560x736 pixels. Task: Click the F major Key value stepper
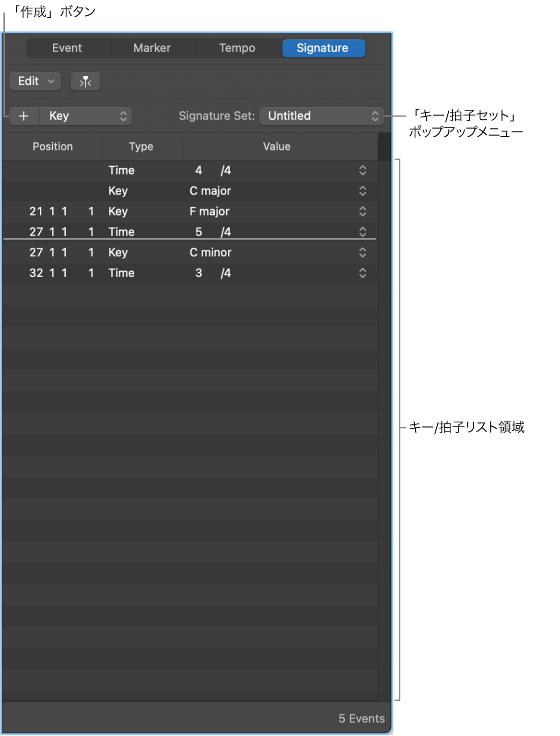(x=362, y=211)
